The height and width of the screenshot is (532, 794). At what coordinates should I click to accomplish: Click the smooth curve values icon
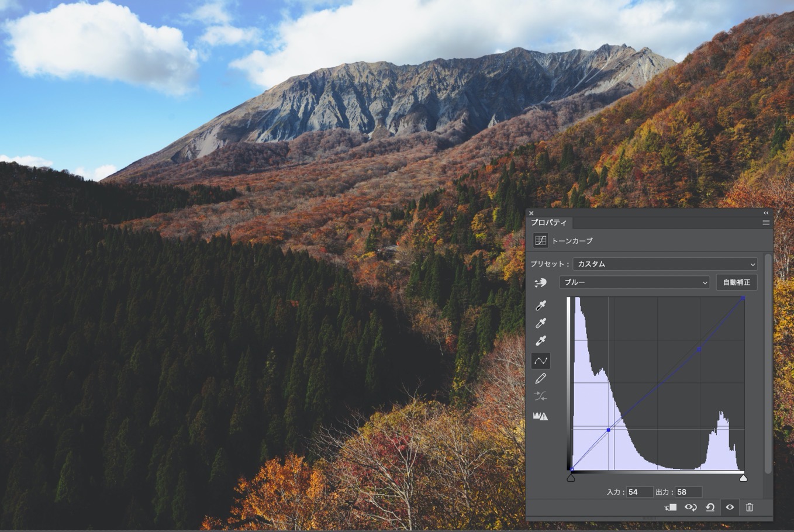[541, 396]
